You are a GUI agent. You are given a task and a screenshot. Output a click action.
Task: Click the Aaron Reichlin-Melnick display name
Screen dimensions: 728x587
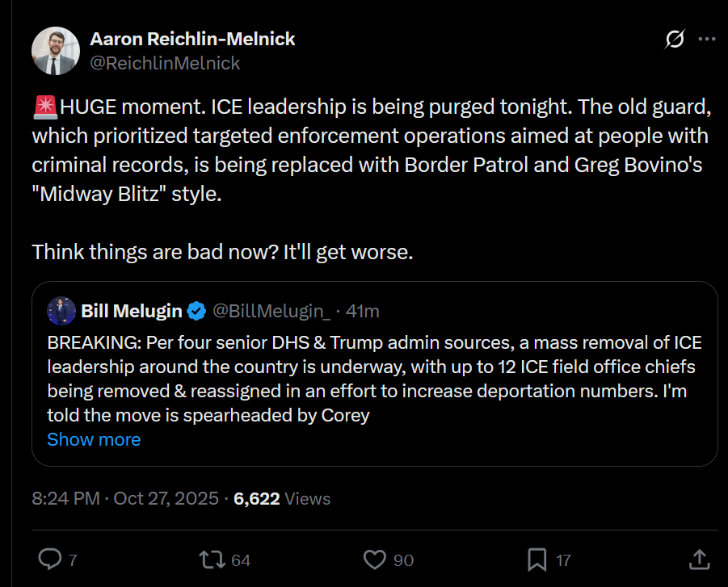192,39
